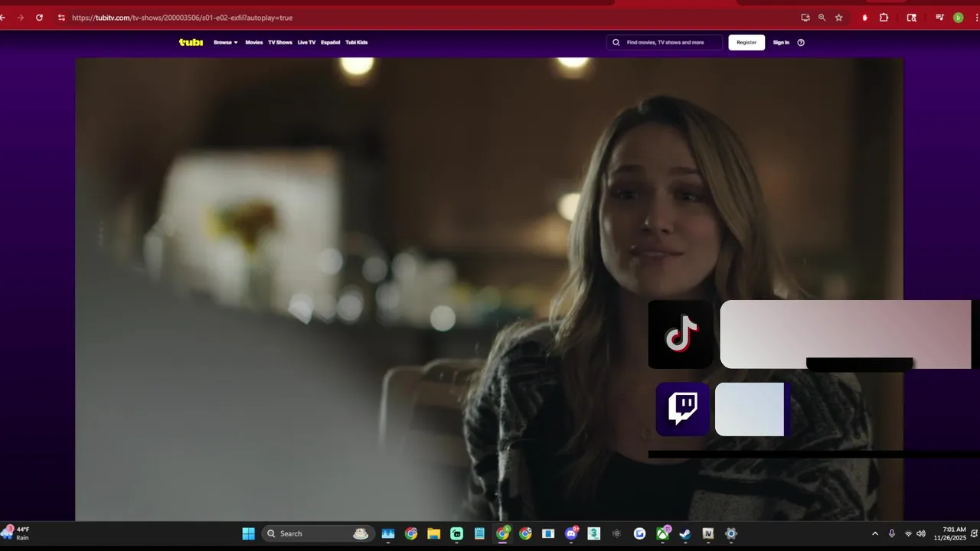Open Discord from the taskbar

[x=571, y=533]
